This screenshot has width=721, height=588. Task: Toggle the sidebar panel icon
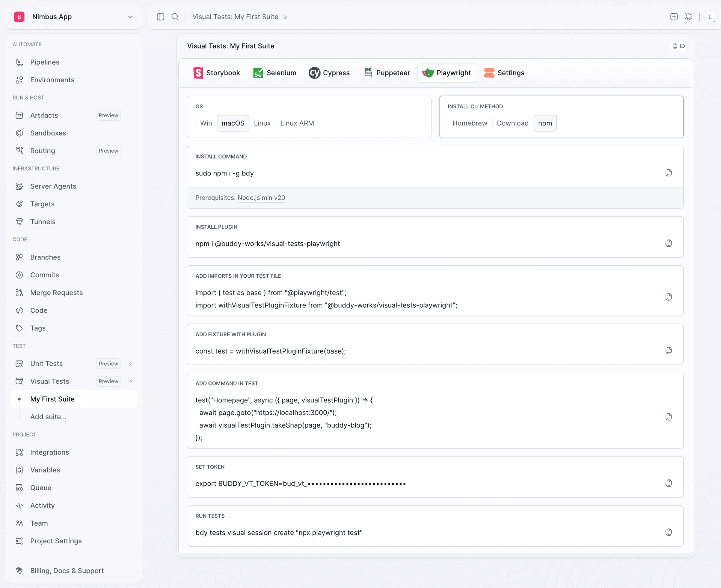pos(160,17)
